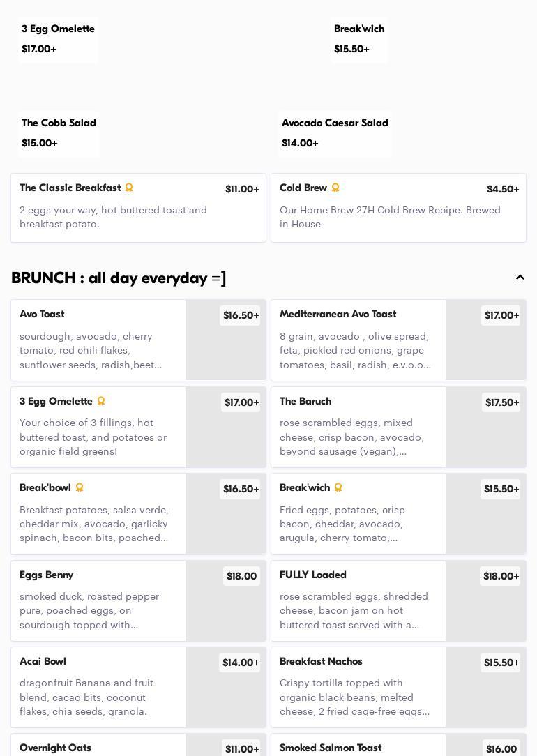
Task: Open the featured Avocado Caesar Salad card
Action: pos(335,133)
